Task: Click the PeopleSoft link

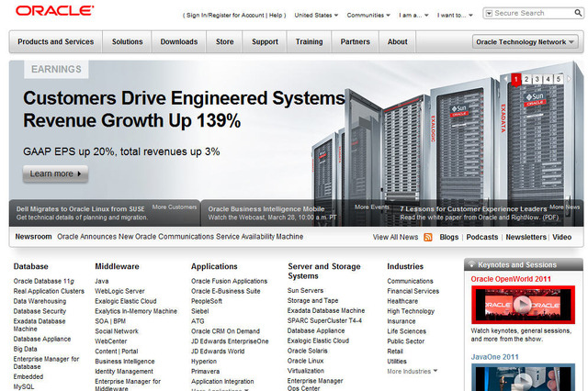Action: [207, 301]
